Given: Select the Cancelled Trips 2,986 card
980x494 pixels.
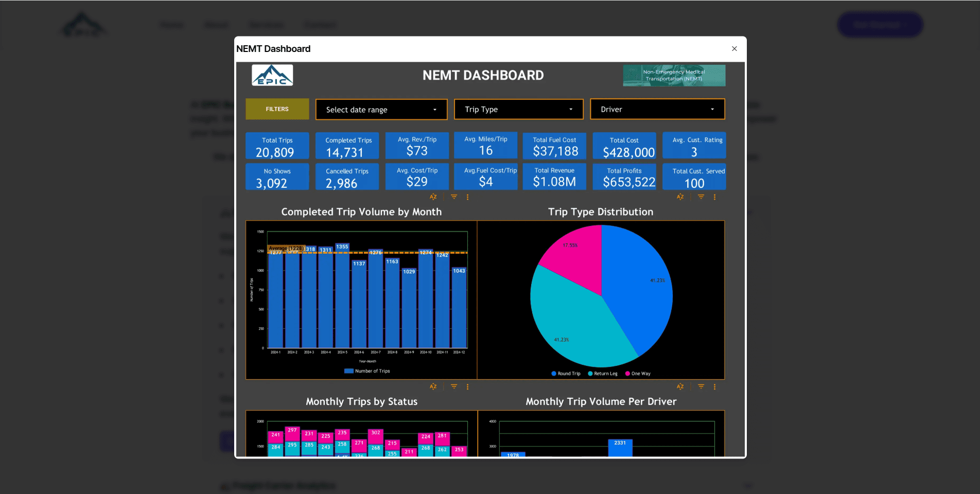Looking at the screenshot, I should pyautogui.click(x=347, y=177).
